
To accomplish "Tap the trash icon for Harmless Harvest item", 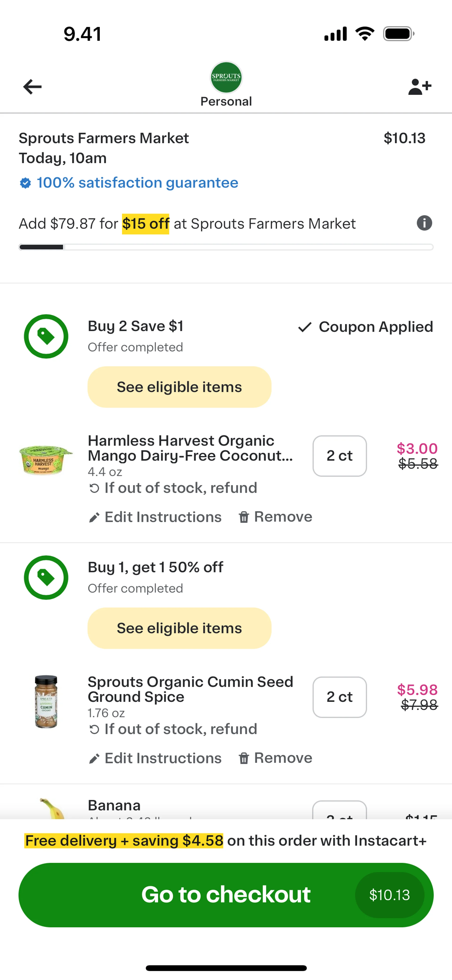I will coord(244,517).
